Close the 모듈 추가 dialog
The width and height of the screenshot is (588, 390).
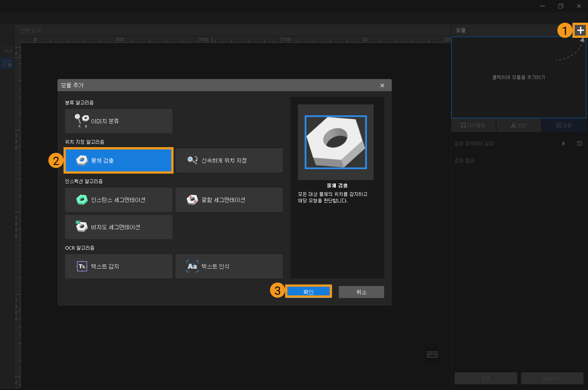tap(382, 85)
